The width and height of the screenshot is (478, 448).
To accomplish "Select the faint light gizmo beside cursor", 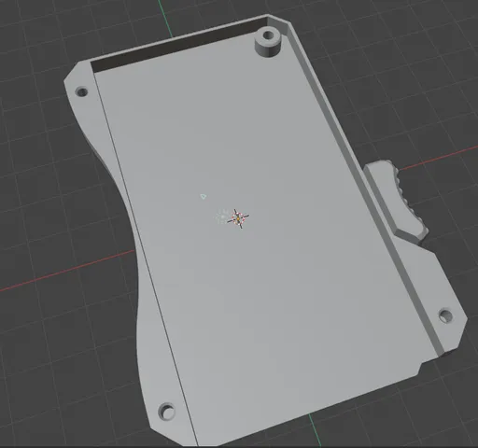I will pyautogui.click(x=222, y=217).
